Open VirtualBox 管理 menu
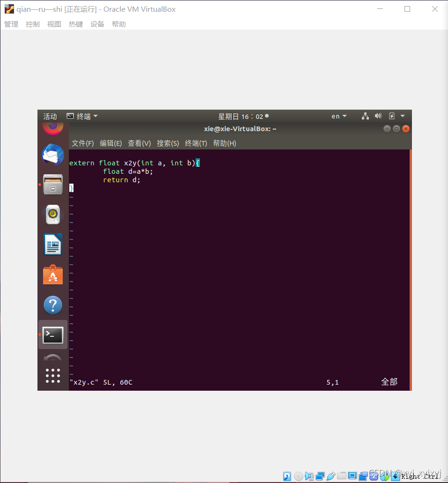This screenshot has height=483, width=448. coord(11,24)
